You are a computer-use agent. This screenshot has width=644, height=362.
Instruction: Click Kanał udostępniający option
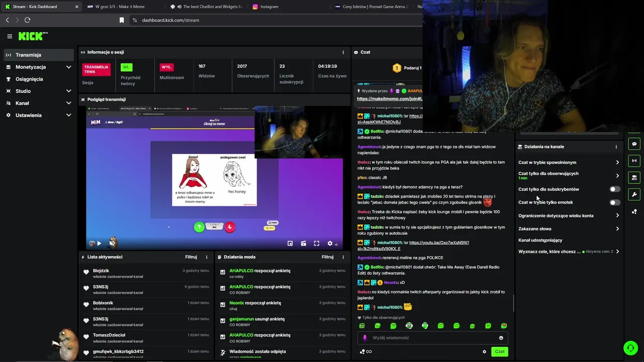click(x=540, y=240)
